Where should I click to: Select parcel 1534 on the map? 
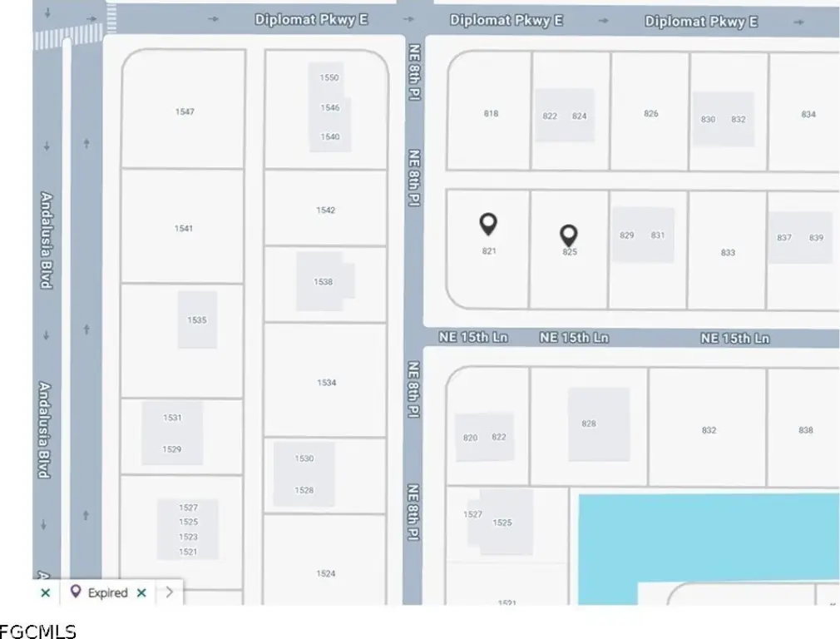tap(325, 382)
